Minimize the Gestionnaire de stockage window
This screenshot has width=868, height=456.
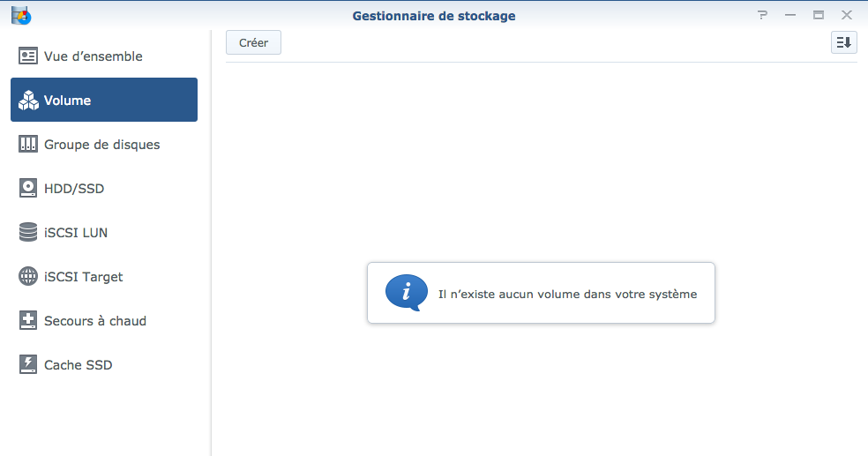pyautogui.click(x=790, y=15)
